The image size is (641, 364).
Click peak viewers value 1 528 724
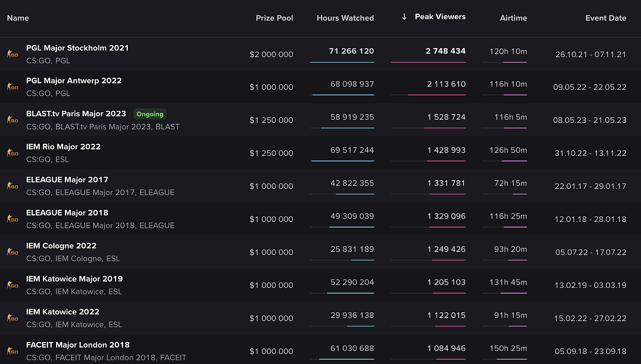[446, 117]
